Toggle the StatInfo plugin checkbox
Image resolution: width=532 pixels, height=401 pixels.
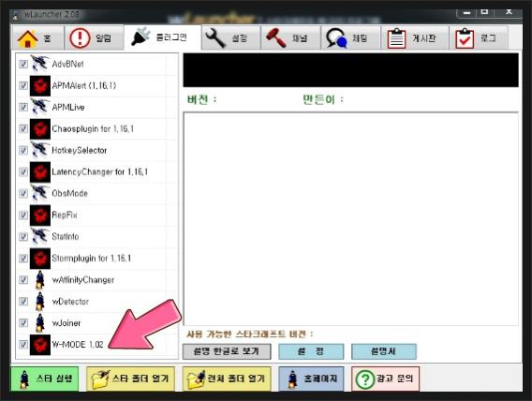coord(23,236)
